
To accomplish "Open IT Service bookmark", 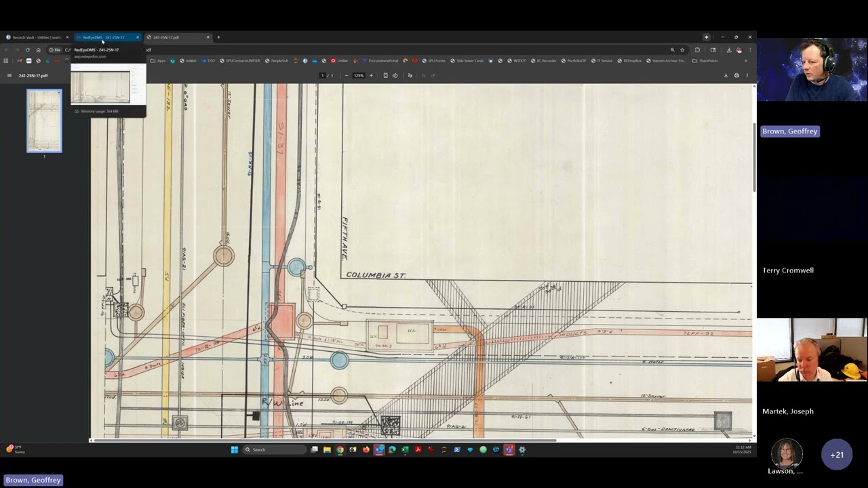I will pyautogui.click(x=601, y=60).
